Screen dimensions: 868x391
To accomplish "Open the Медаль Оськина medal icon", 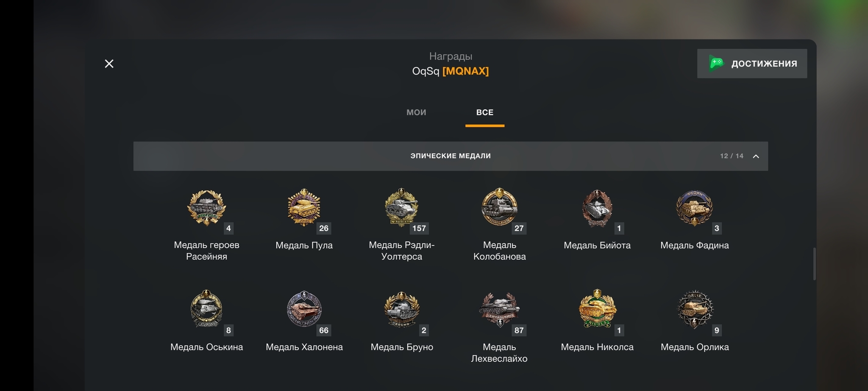I will [x=206, y=309].
